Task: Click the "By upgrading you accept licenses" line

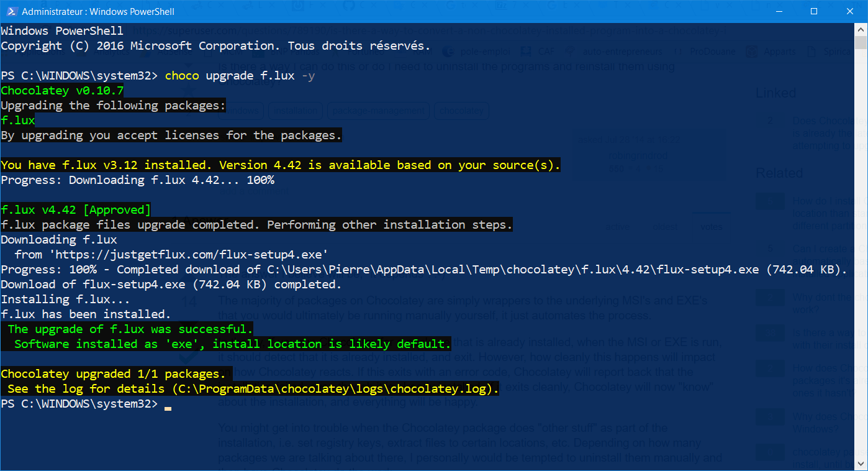Action: (x=171, y=135)
